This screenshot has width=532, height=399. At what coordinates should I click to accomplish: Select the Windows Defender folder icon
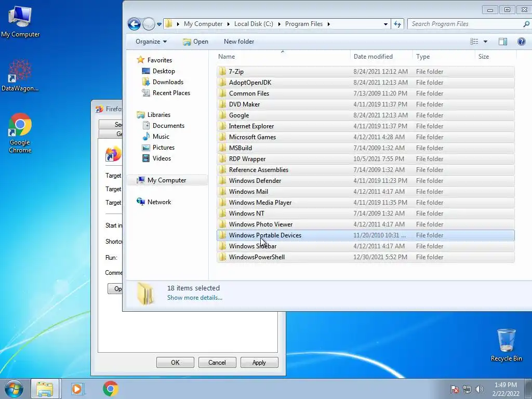click(x=222, y=180)
